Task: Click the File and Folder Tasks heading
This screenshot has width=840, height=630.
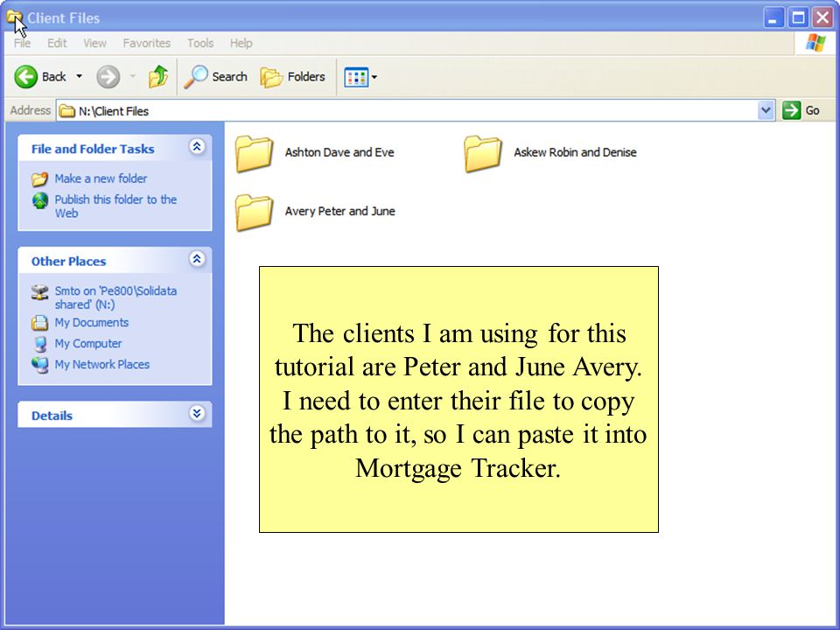Action: point(93,149)
